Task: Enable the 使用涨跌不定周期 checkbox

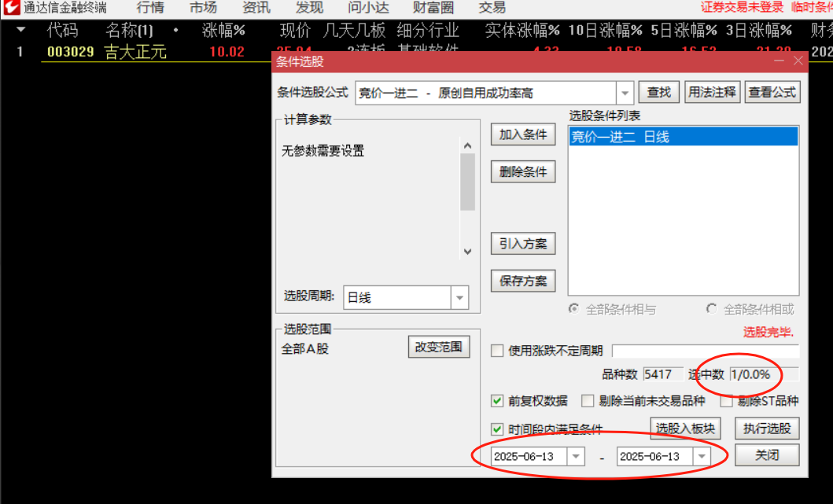Action: (496, 352)
